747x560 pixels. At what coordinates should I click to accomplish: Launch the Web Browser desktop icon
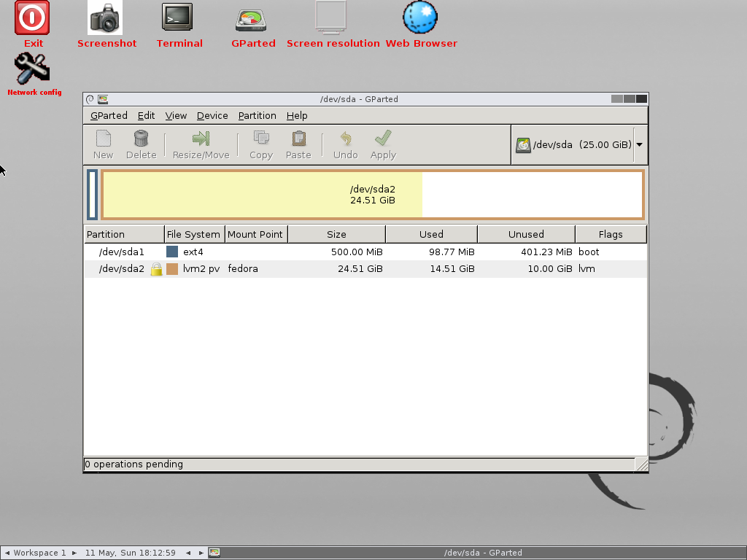click(419, 17)
